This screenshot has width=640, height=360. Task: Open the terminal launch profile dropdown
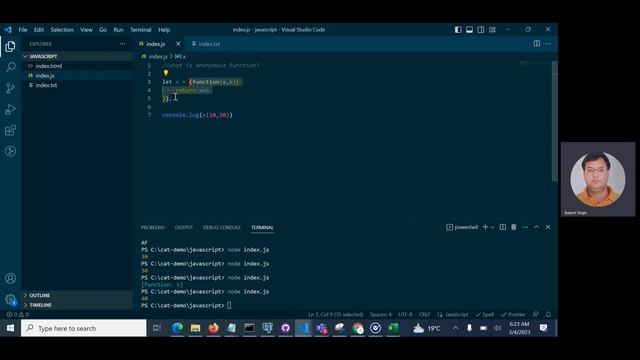pyautogui.click(x=493, y=227)
